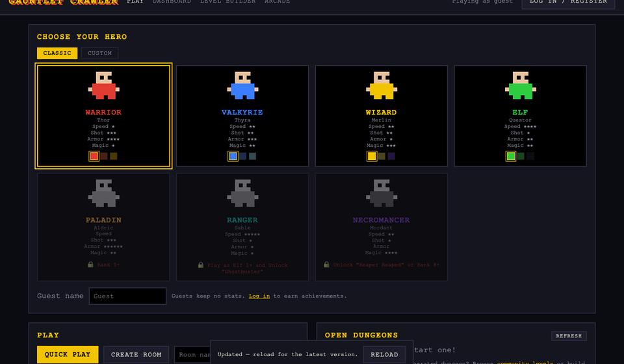Click 'Guests keep no stats.' text

[208, 296]
